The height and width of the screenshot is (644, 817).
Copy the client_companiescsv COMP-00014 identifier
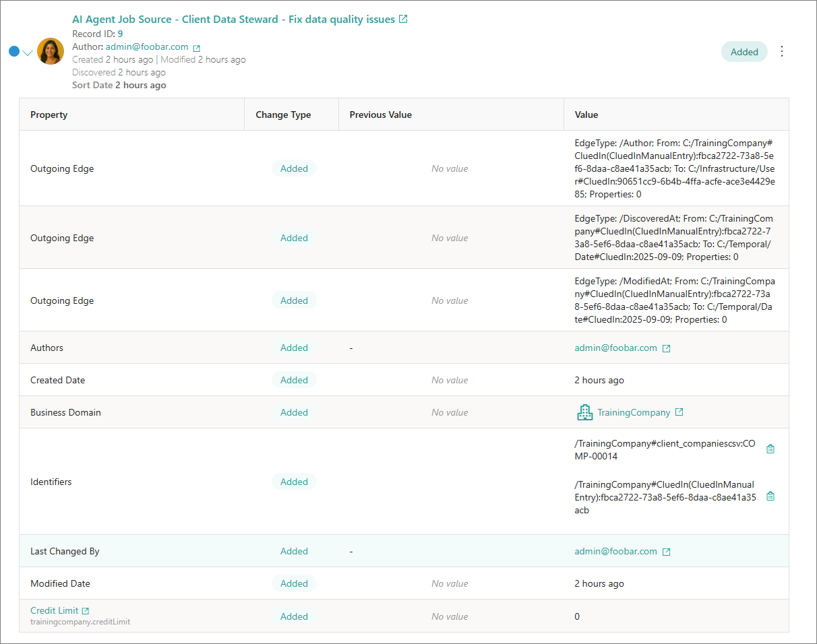pyautogui.click(x=770, y=449)
